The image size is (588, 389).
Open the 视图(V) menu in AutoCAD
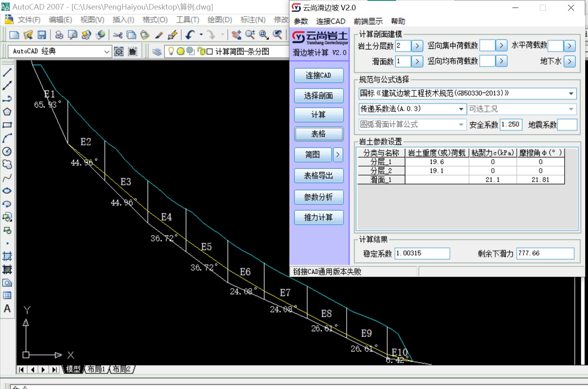[92, 20]
